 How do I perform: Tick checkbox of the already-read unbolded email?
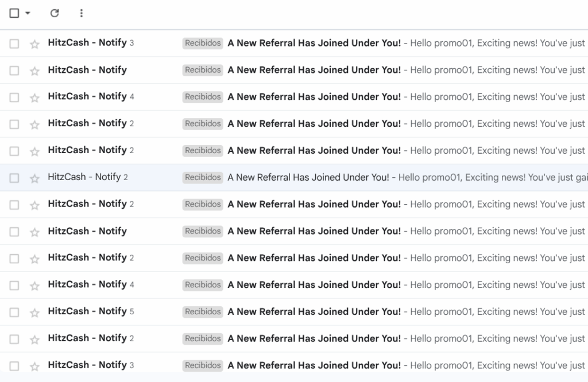pyautogui.click(x=14, y=178)
